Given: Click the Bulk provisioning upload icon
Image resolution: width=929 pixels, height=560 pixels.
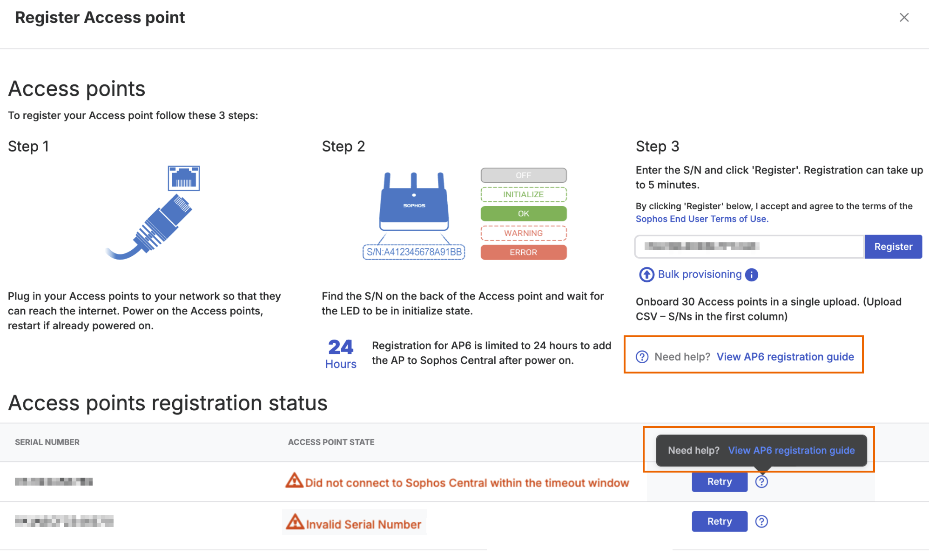Looking at the screenshot, I should click(x=646, y=274).
